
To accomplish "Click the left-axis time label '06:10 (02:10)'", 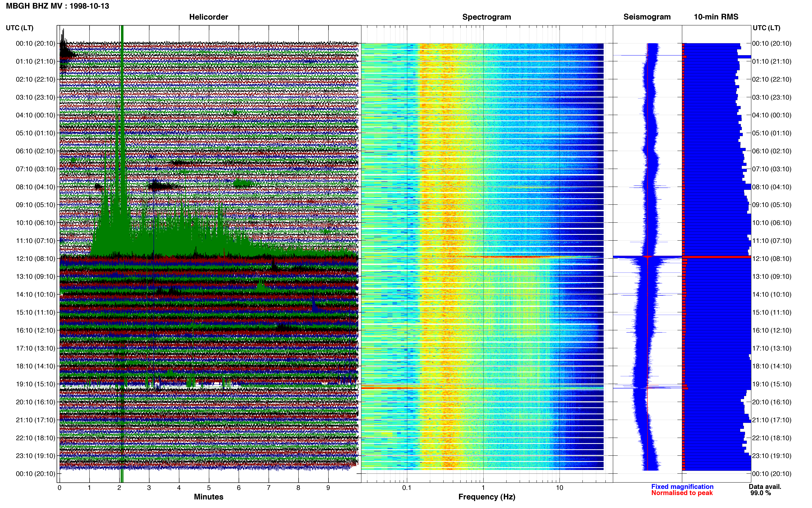I will [36, 151].
